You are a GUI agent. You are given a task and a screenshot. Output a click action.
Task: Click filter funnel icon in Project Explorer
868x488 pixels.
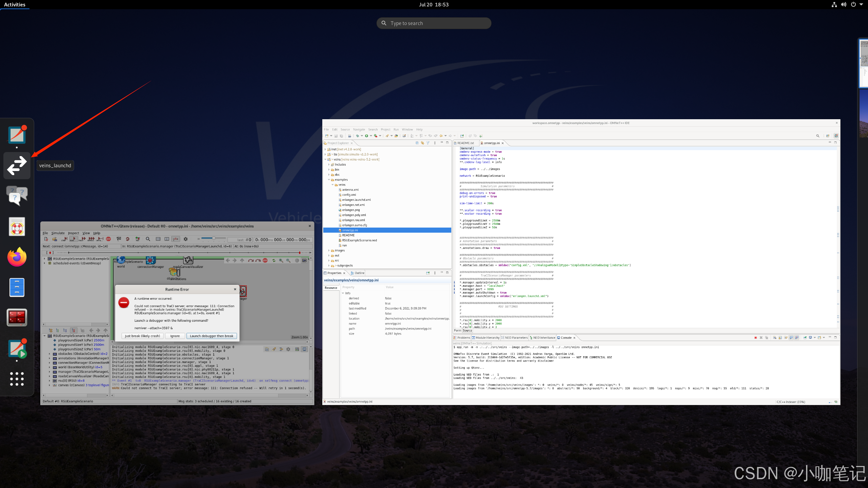[428, 143]
